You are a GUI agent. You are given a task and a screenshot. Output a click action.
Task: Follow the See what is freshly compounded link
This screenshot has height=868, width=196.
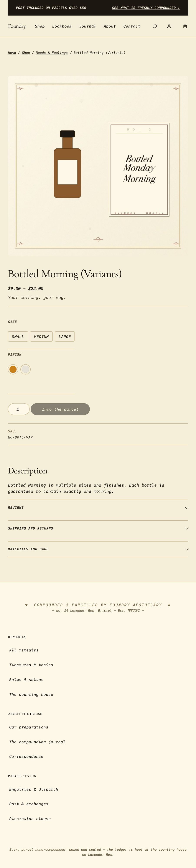tap(146, 8)
